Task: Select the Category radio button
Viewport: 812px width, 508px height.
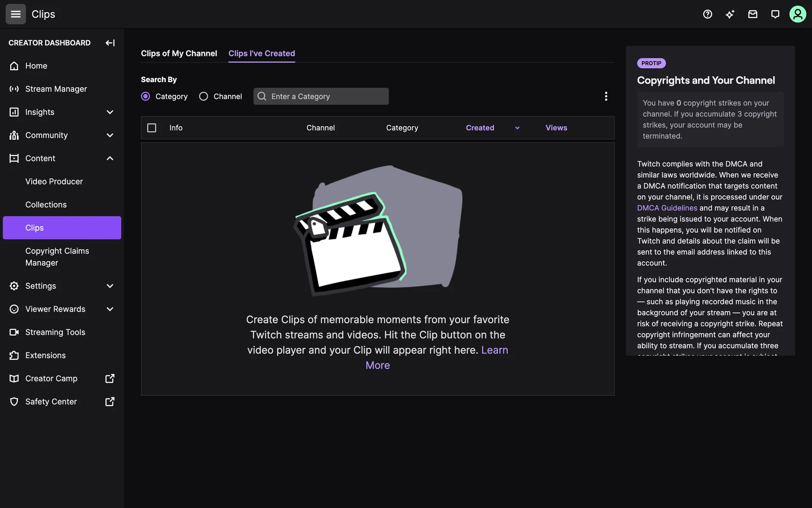Action: click(x=145, y=97)
